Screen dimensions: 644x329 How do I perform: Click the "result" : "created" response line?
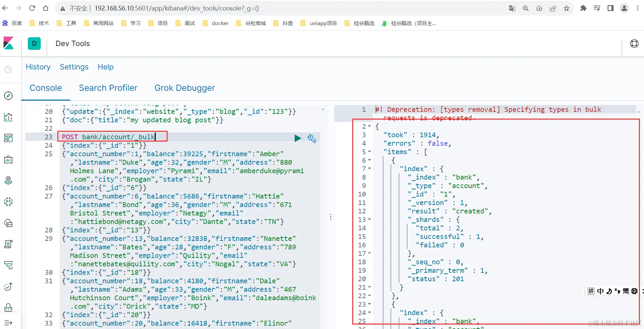coord(450,211)
